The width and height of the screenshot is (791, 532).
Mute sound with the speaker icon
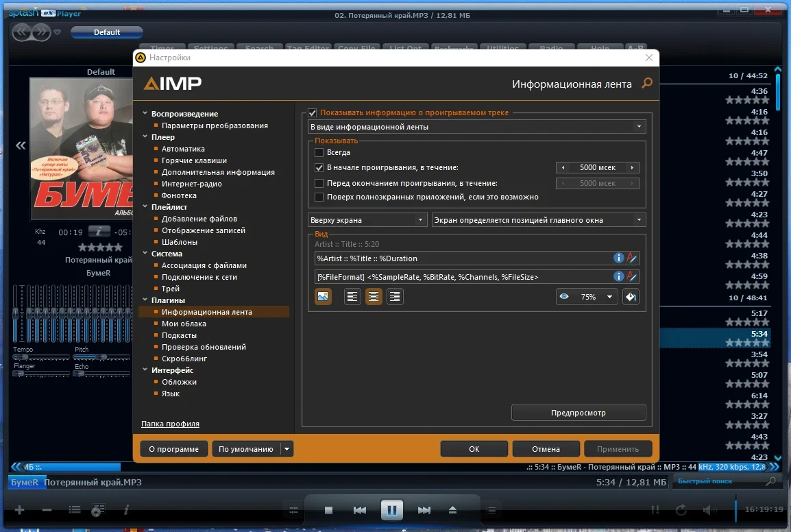coord(709,510)
